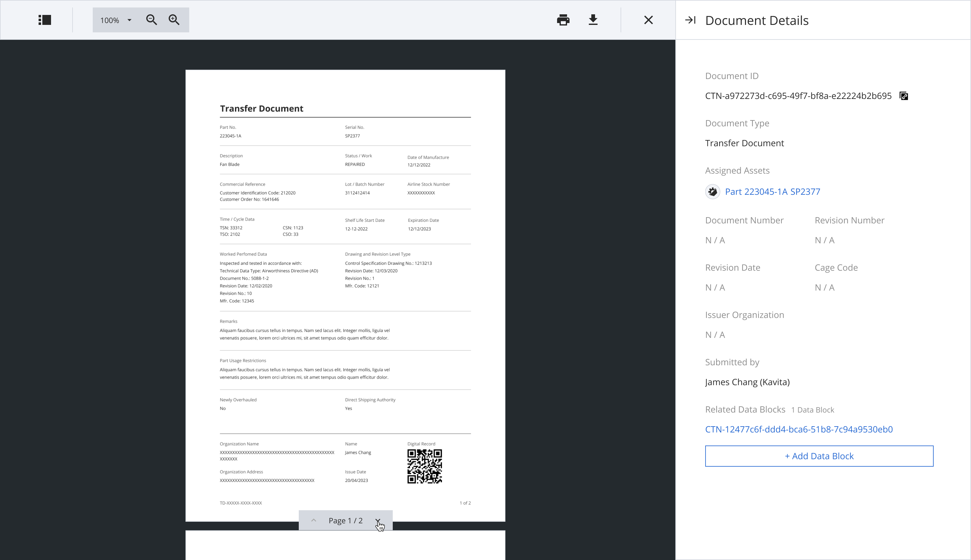This screenshot has height=560, width=971.
Task: Go to previous page with up chevron
Action: [313, 520]
